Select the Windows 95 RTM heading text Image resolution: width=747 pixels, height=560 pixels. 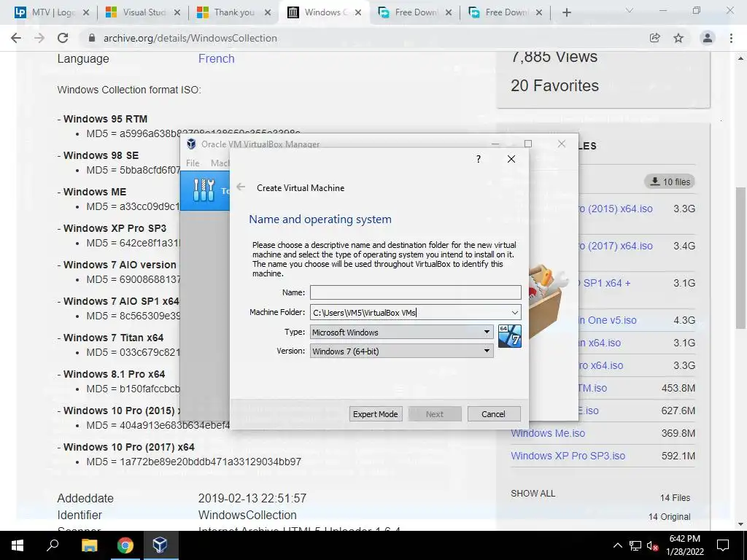pyautogui.click(x=105, y=119)
